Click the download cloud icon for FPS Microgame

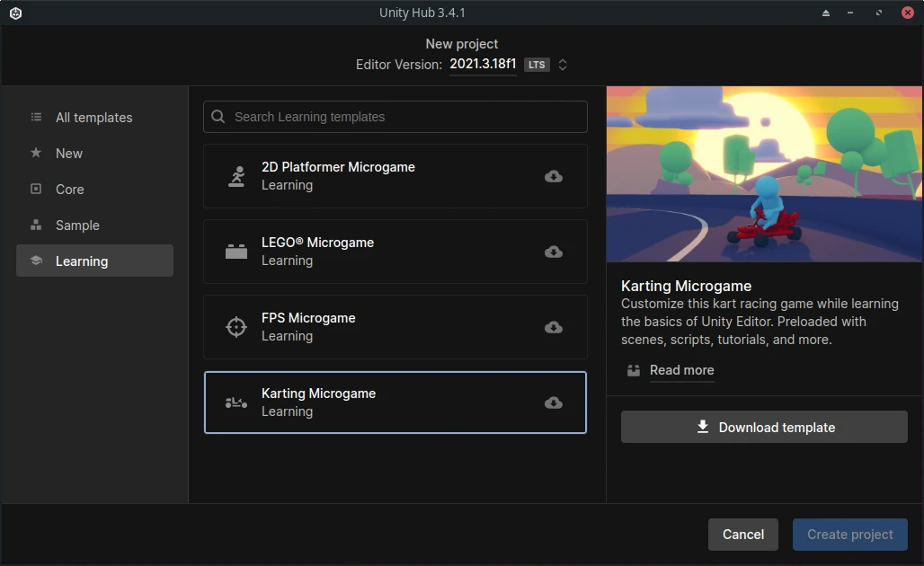click(x=554, y=327)
